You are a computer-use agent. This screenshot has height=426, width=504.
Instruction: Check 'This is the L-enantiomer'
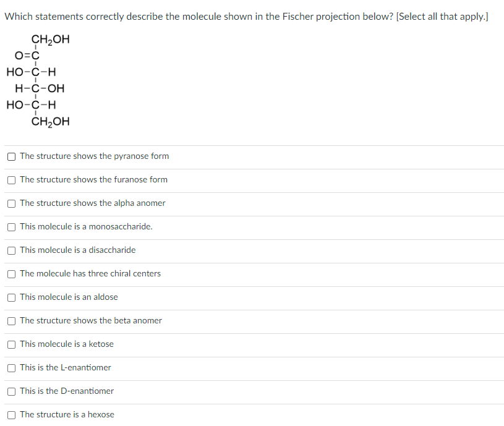(x=11, y=368)
